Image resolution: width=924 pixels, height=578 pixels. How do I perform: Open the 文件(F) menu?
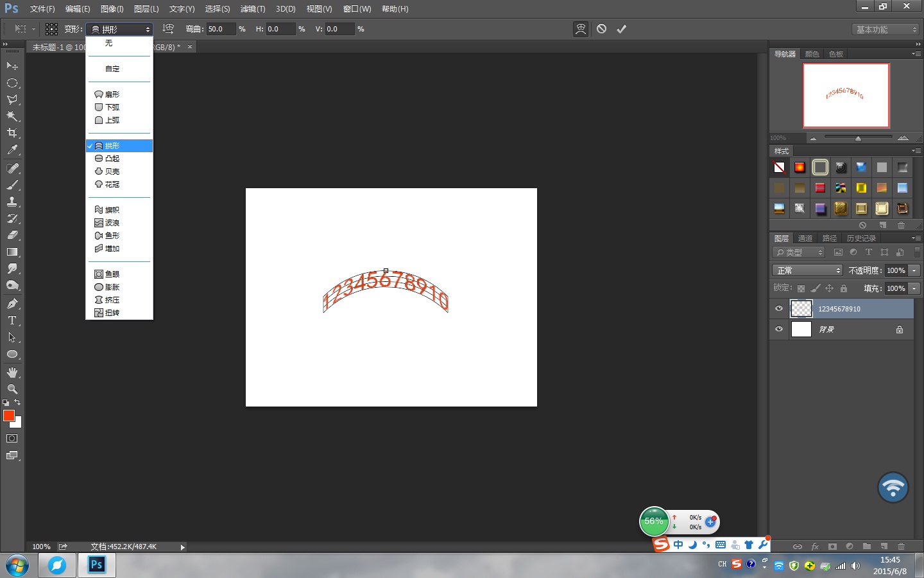click(42, 9)
